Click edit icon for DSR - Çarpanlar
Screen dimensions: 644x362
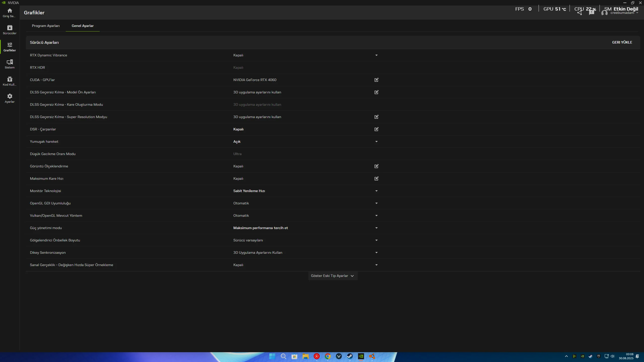click(x=376, y=129)
